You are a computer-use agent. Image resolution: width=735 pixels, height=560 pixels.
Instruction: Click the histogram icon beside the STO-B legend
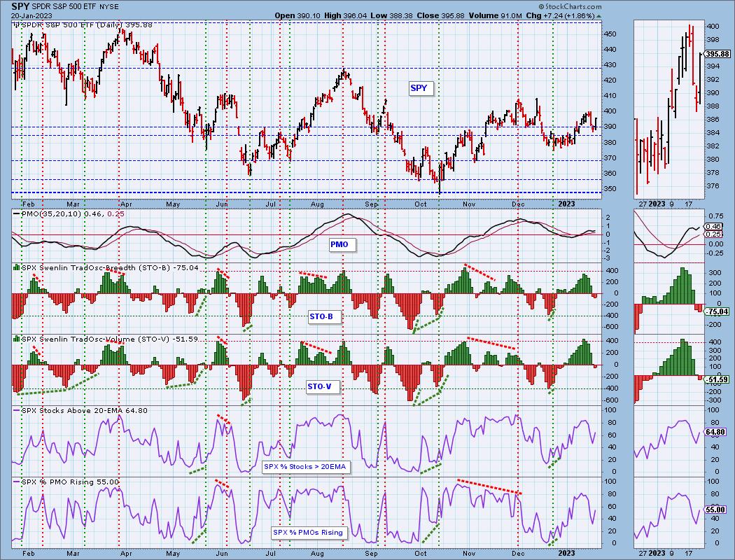click(x=16, y=267)
